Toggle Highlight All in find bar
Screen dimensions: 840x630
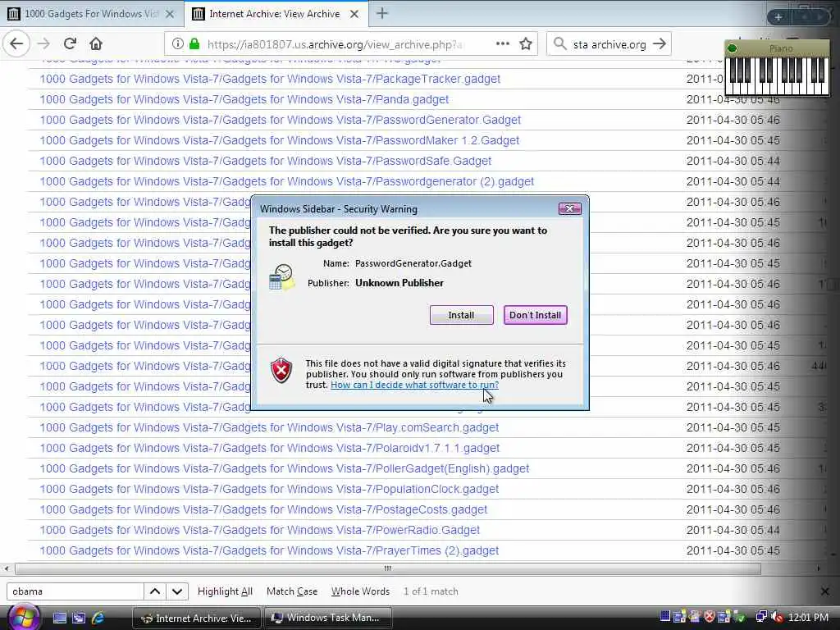click(225, 591)
